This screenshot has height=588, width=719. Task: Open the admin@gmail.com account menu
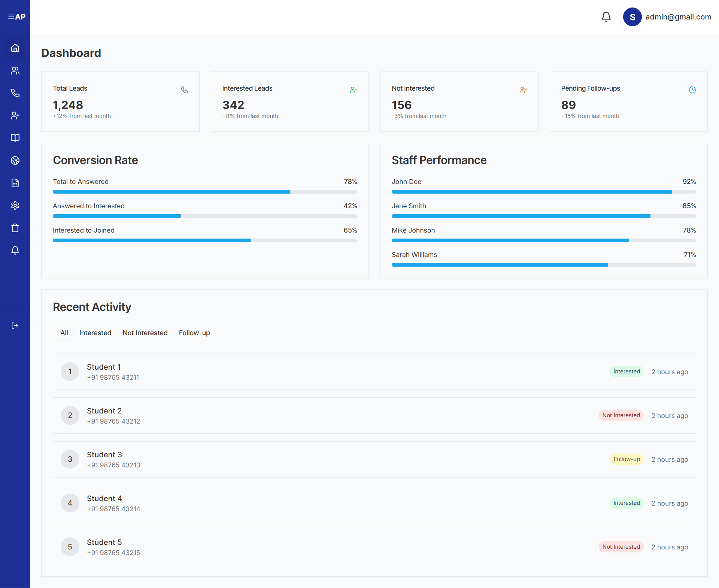[x=678, y=17]
